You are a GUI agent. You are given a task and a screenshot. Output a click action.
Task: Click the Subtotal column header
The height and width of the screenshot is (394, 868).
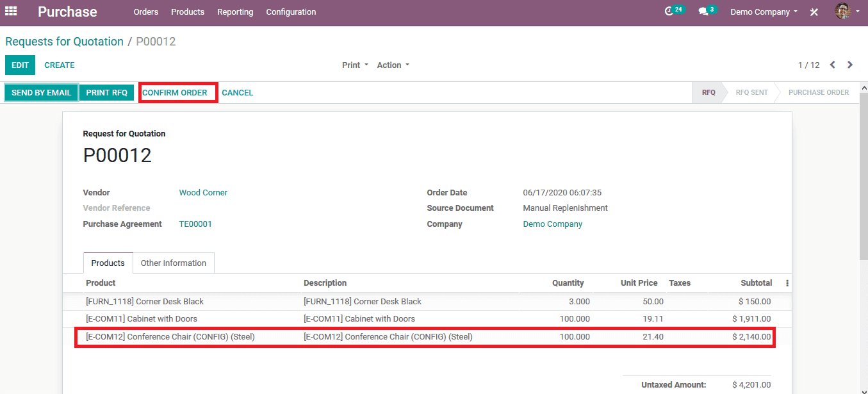tap(757, 283)
